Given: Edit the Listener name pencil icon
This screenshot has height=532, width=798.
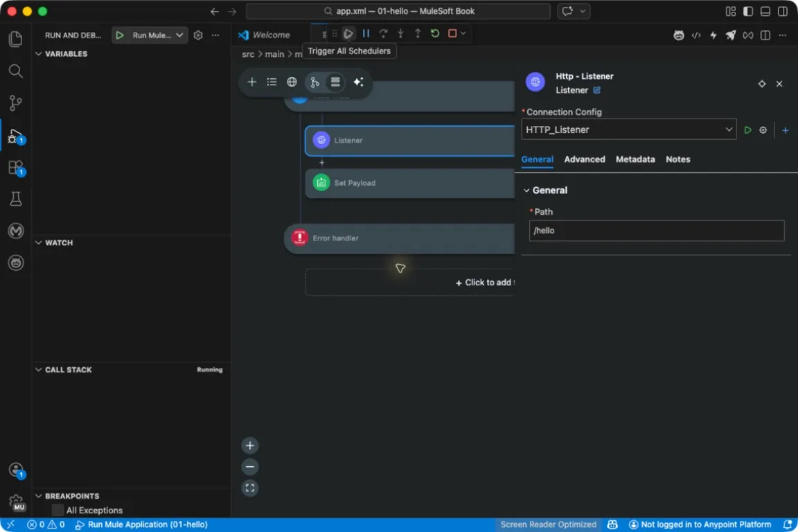Looking at the screenshot, I should pos(596,90).
